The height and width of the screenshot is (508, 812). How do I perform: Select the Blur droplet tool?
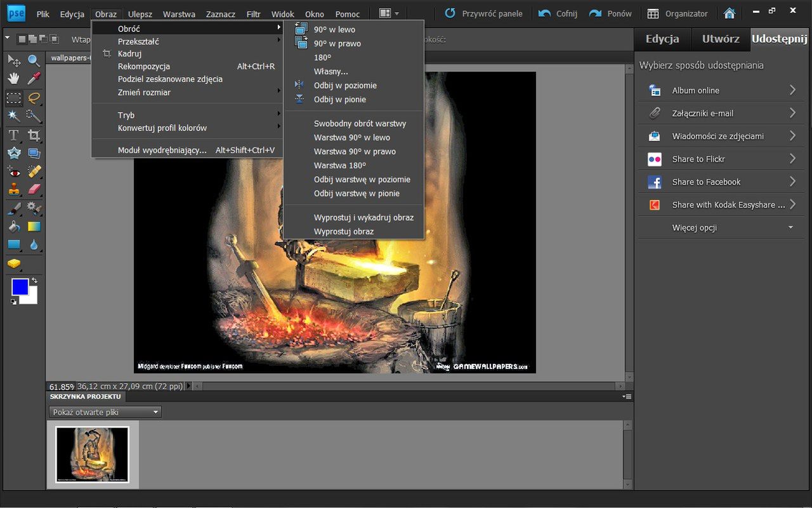tap(34, 244)
